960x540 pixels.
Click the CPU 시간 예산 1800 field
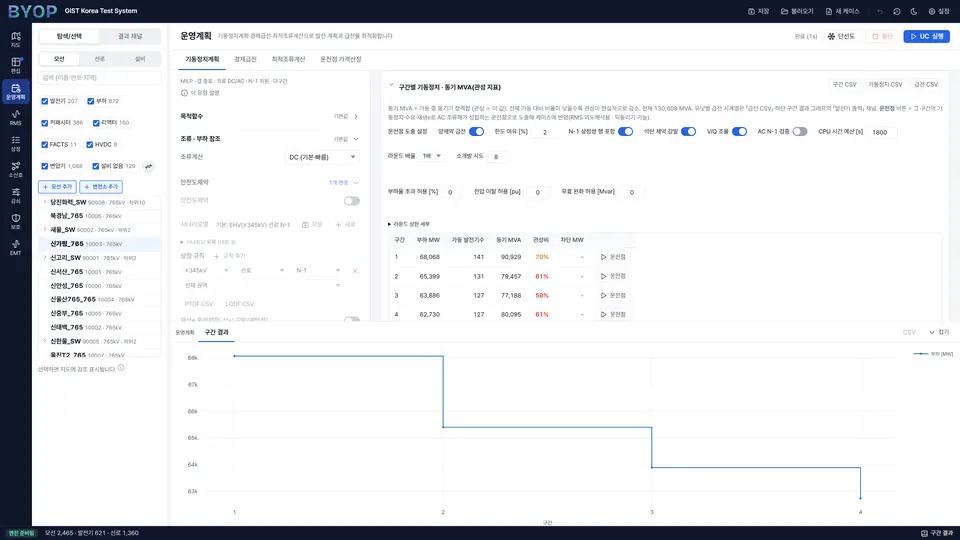coord(882,132)
